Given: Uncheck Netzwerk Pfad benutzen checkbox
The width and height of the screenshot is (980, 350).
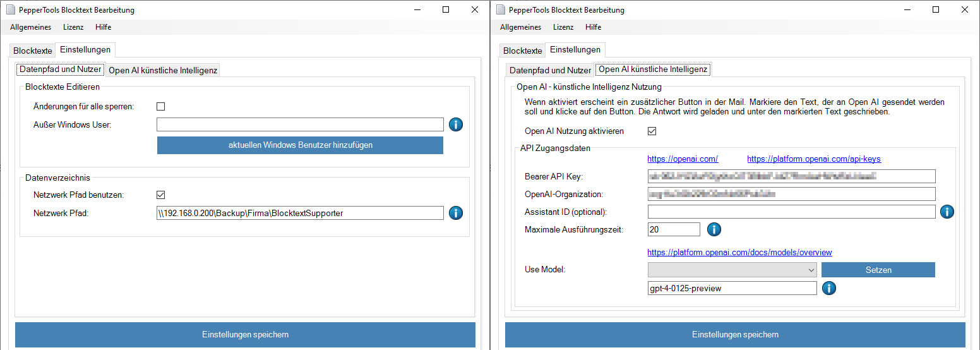Looking at the screenshot, I should [x=160, y=195].
